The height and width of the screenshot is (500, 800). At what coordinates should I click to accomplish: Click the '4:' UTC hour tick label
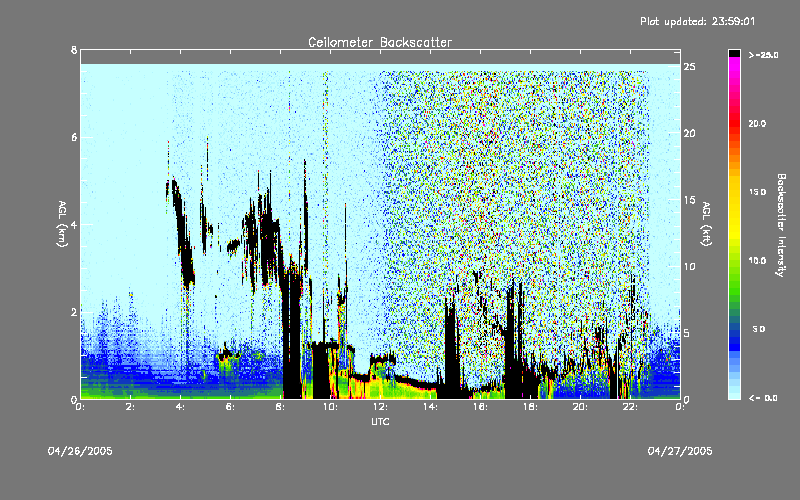point(181,407)
